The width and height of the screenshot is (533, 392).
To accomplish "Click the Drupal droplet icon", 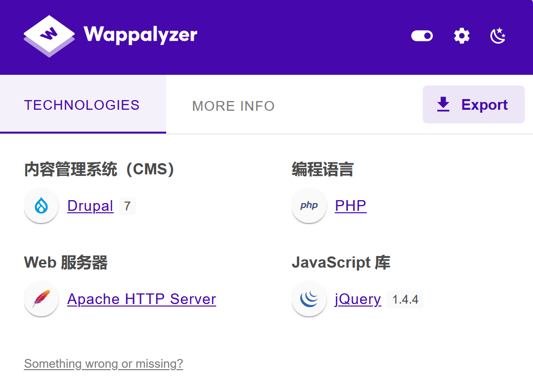I will [41, 205].
